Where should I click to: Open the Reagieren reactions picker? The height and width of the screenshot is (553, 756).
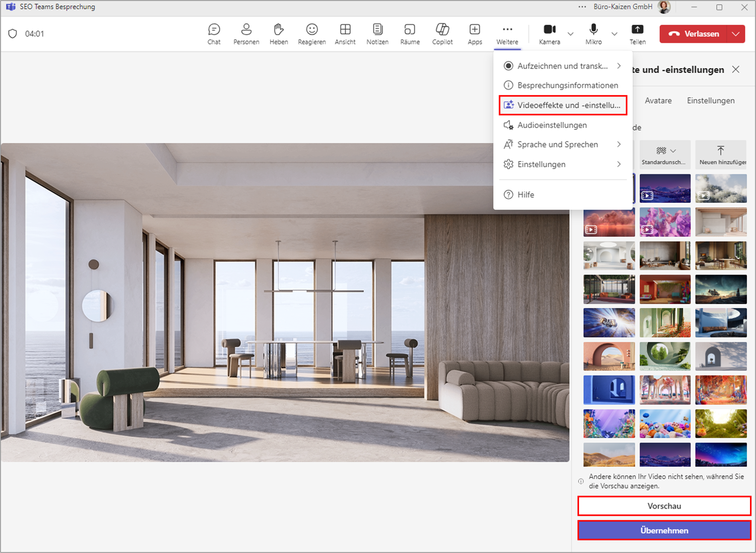pyautogui.click(x=311, y=34)
